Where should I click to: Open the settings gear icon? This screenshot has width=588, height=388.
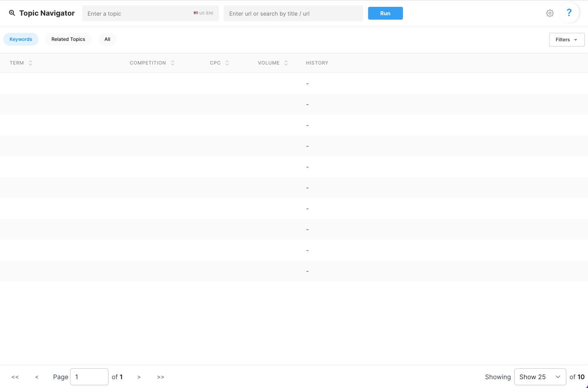pyautogui.click(x=550, y=13)
